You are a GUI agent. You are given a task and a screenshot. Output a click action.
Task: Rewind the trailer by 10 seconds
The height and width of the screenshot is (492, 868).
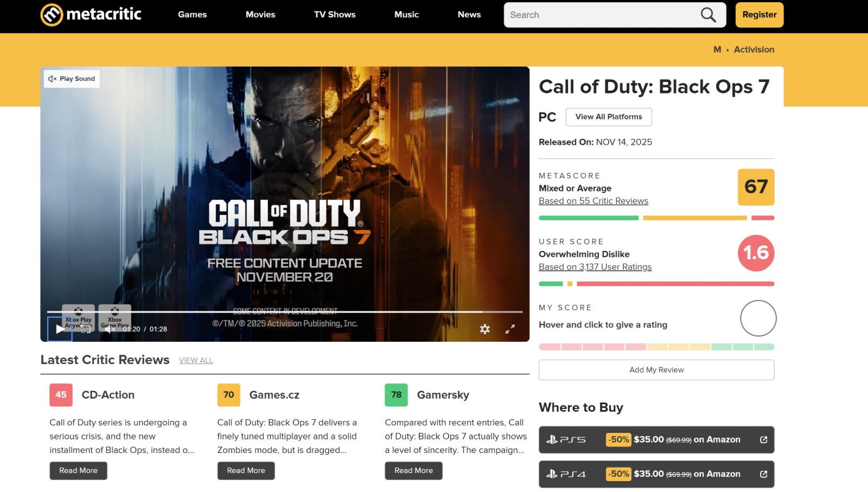click(x=85, y=329)
